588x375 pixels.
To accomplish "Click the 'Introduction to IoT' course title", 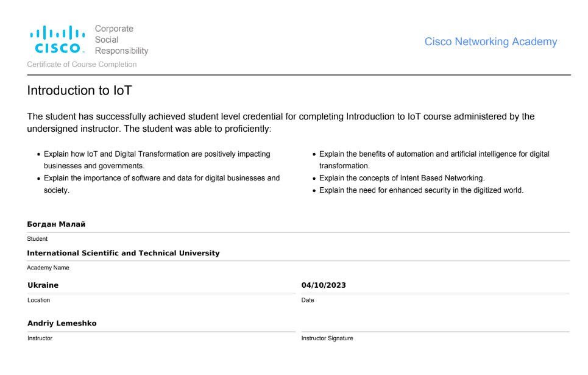I will coord(79,90).
